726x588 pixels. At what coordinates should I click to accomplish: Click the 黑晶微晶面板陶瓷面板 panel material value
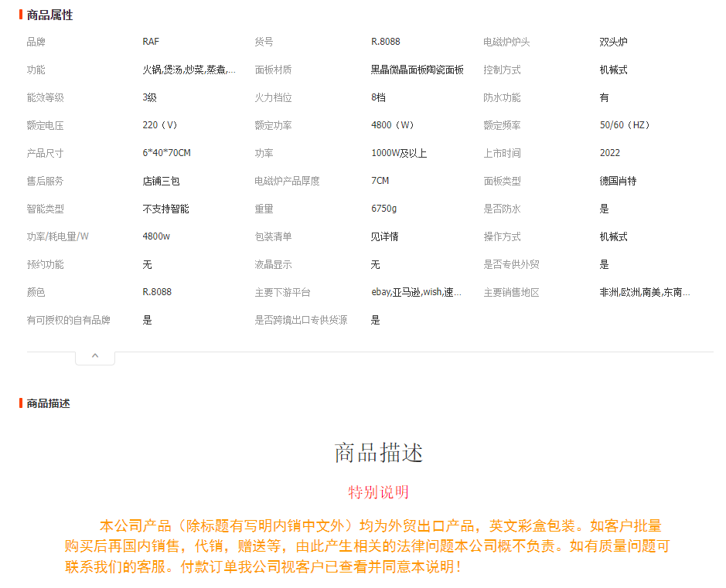[418, 70]
